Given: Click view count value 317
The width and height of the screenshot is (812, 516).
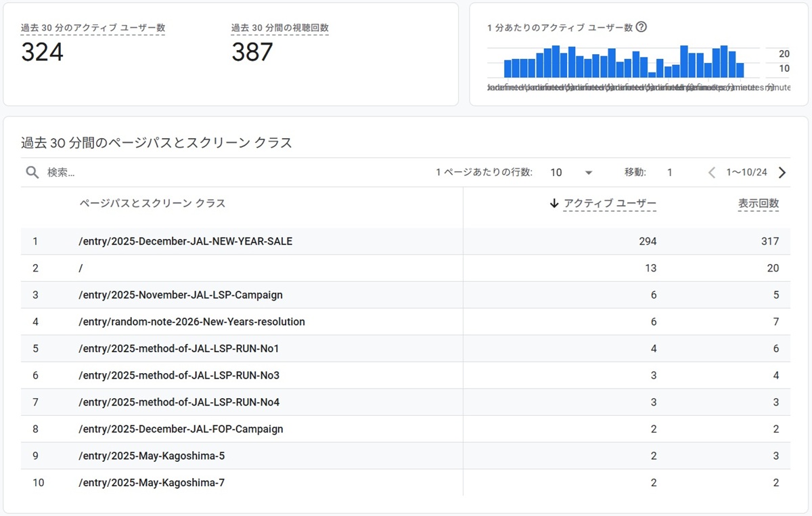Looking at the screenshot, I should (770, 241).
